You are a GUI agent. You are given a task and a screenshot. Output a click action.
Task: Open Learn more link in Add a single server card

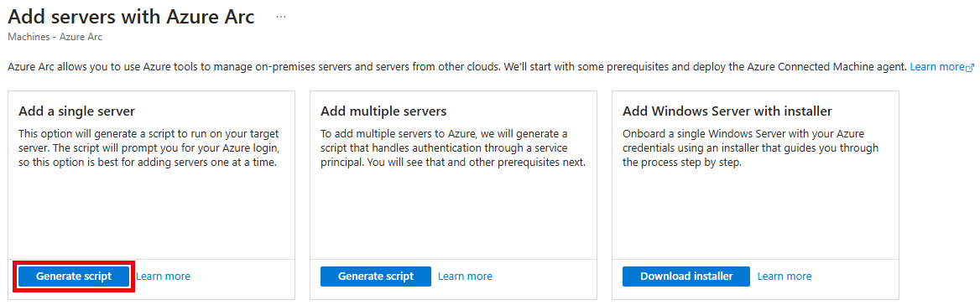[163, 277]
